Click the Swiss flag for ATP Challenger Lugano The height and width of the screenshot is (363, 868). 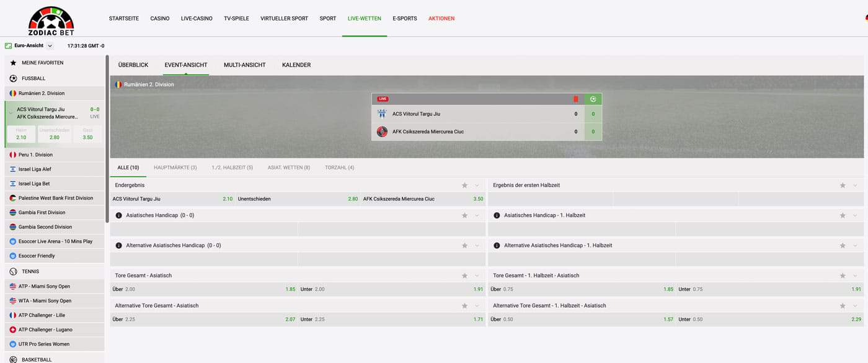(13, 329)
